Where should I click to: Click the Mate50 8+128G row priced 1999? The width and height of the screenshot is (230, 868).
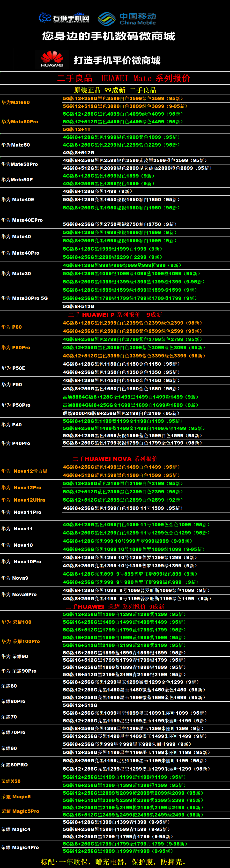146,137
